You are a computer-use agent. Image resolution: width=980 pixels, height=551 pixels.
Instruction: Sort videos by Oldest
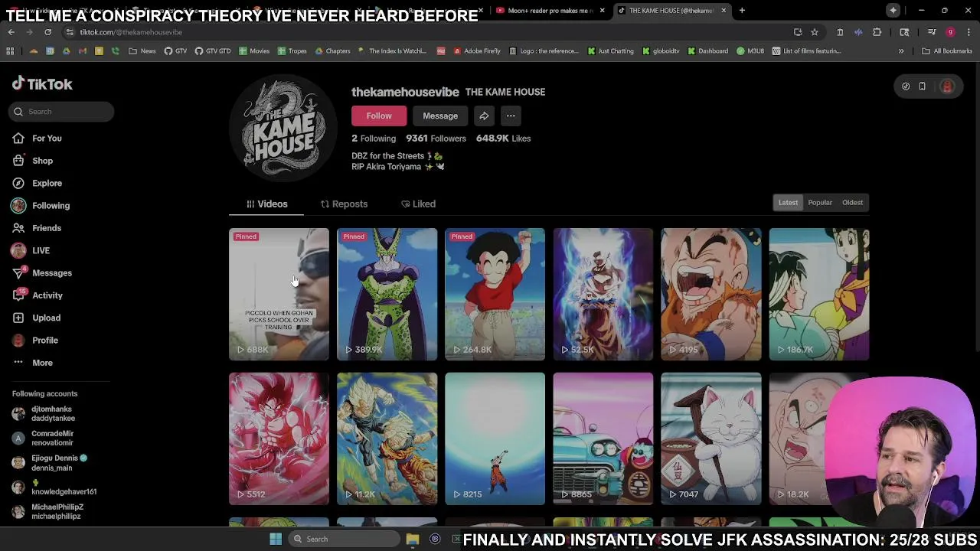852,203
